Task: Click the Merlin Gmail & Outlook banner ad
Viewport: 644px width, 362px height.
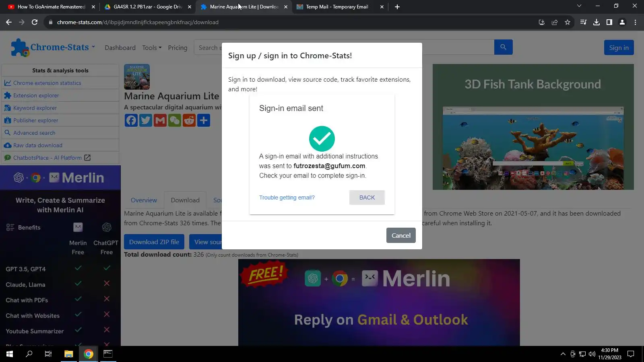Action: pos(379,302)
